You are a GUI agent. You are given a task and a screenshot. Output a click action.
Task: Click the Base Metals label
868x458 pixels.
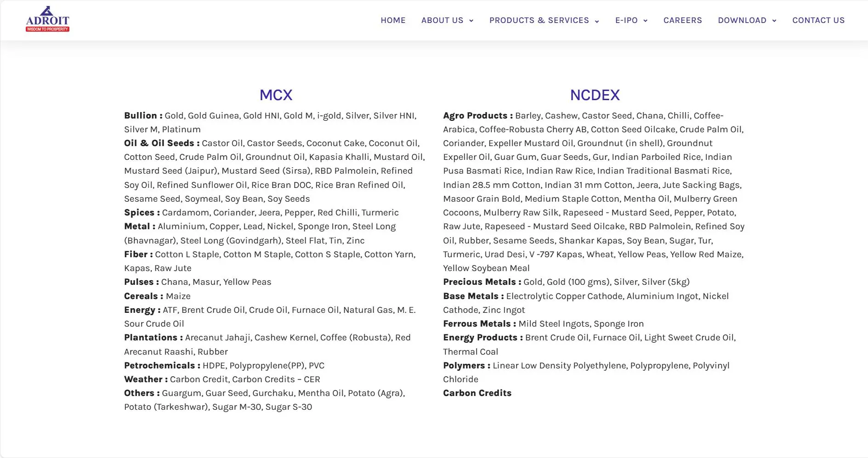(473, 296)
